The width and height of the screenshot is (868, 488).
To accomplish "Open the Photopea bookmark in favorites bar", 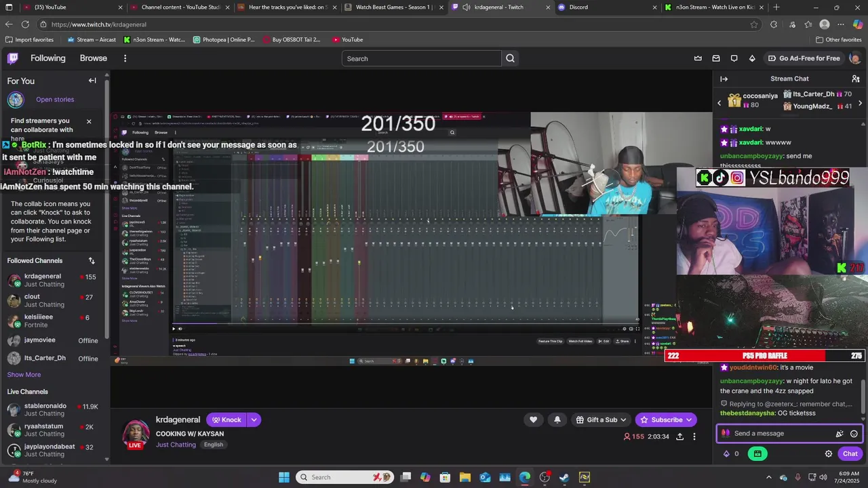I will 224,39.
